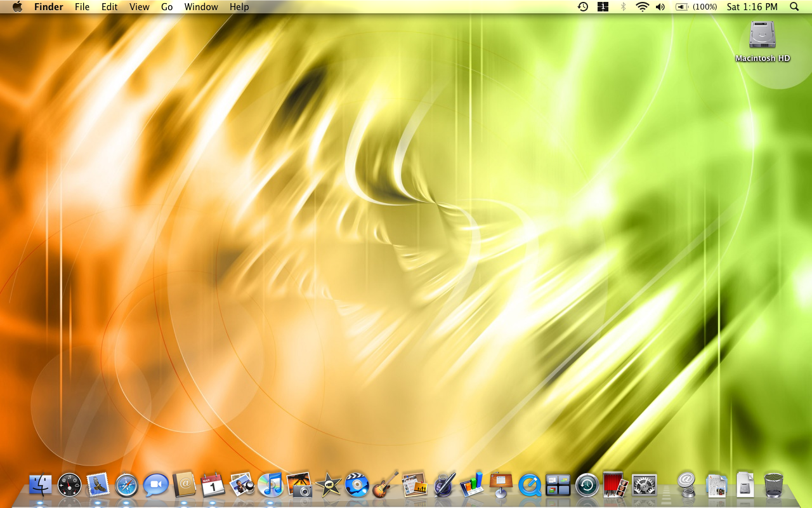Select Macintosh HD desktop drive
Image resolution: width=812 pixels, height=508 pixels.
click(x=763, y=41)
